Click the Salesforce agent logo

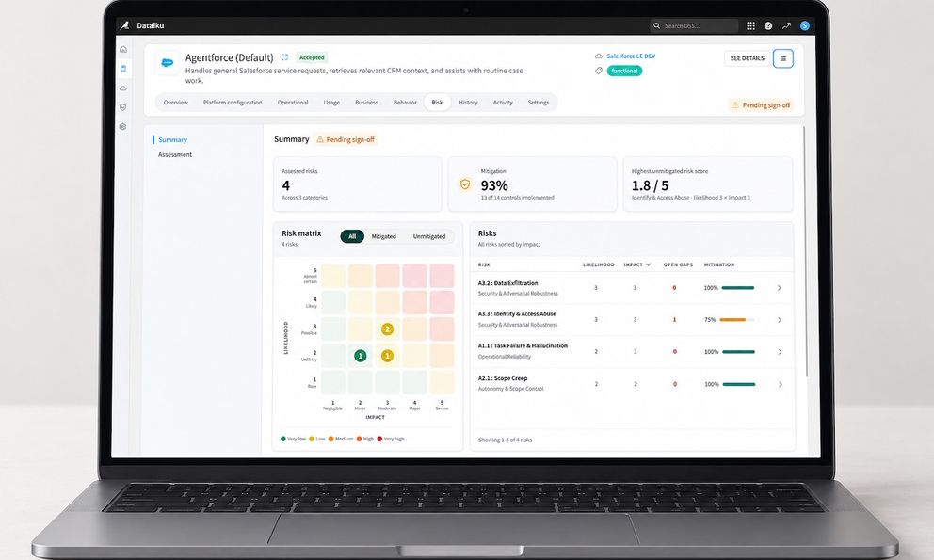tap(167, 62)
